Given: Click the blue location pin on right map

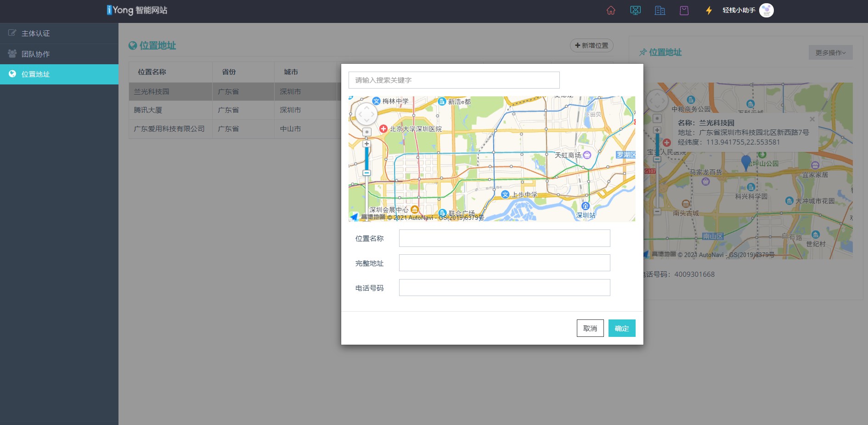Looking at the screenshot, I should (746, 162).
